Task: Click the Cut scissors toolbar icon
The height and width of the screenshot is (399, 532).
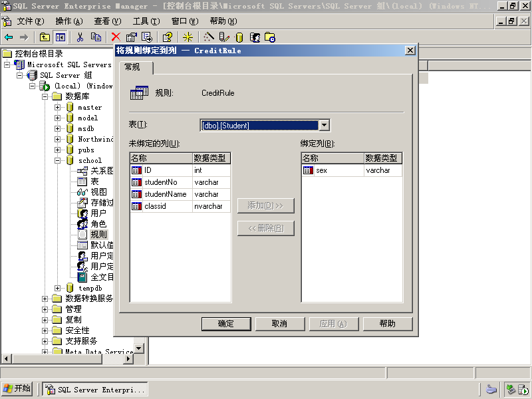Action: point(80,37)
